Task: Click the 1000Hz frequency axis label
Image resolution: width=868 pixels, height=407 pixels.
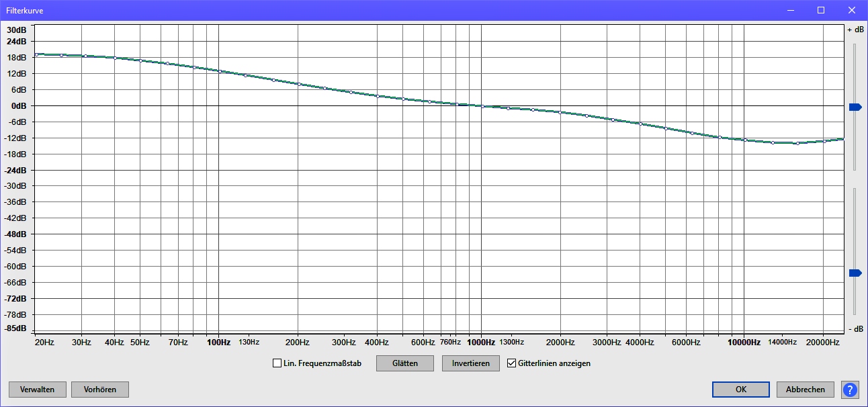Action: point(482,343)
